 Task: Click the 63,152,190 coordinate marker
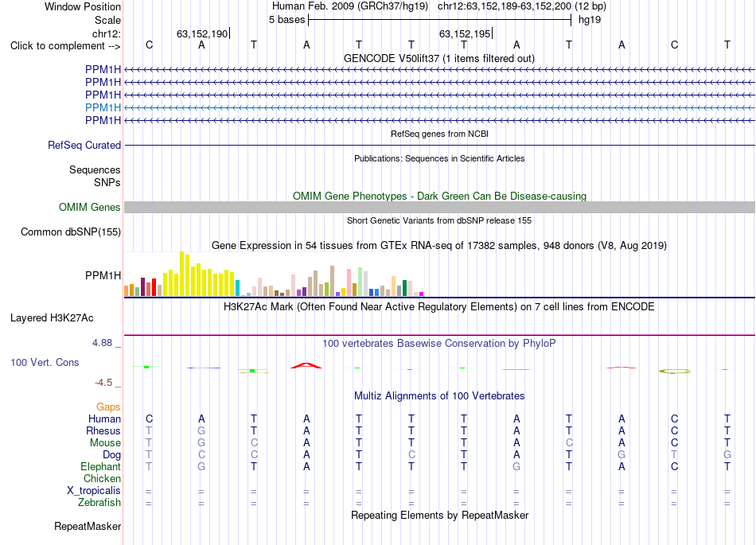pyautogui.click(x=202, y=33)
